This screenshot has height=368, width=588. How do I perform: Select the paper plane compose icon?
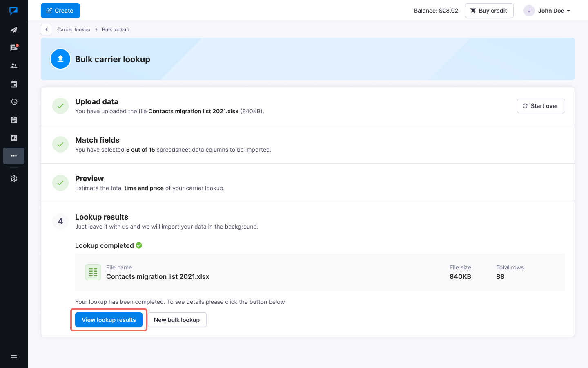(x=14, y=29)
